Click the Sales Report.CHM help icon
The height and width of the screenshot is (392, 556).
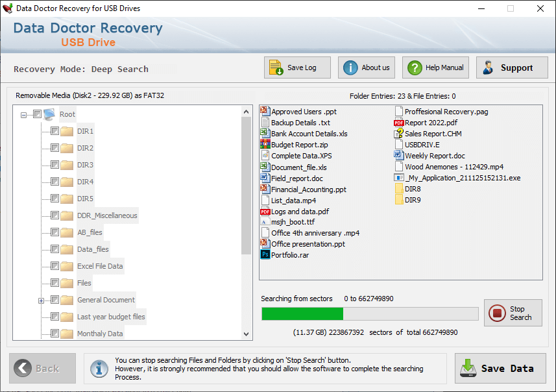398,134
